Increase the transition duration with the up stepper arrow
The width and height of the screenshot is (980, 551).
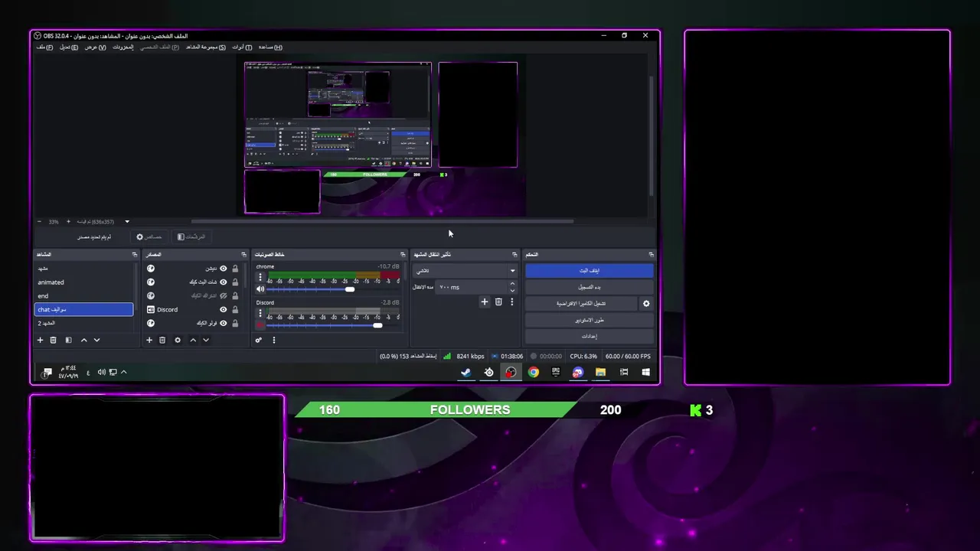(x=512, y=284)
